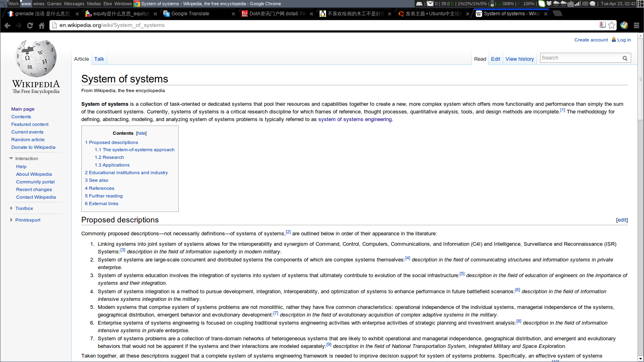The height and width of the screenshot is (362, 644).
Task: Jump to '1.1 The system-of-systems approach' in contents
Action: coord(134,150)
